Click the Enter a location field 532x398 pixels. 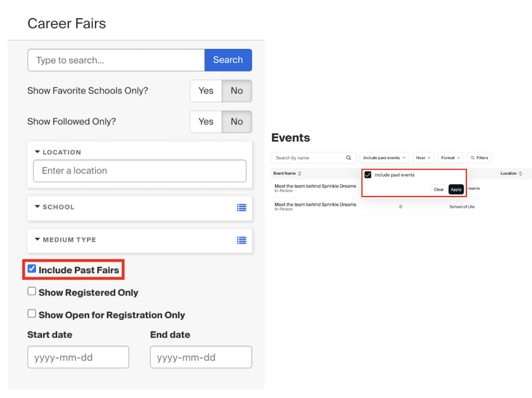[x=140, y=171]
